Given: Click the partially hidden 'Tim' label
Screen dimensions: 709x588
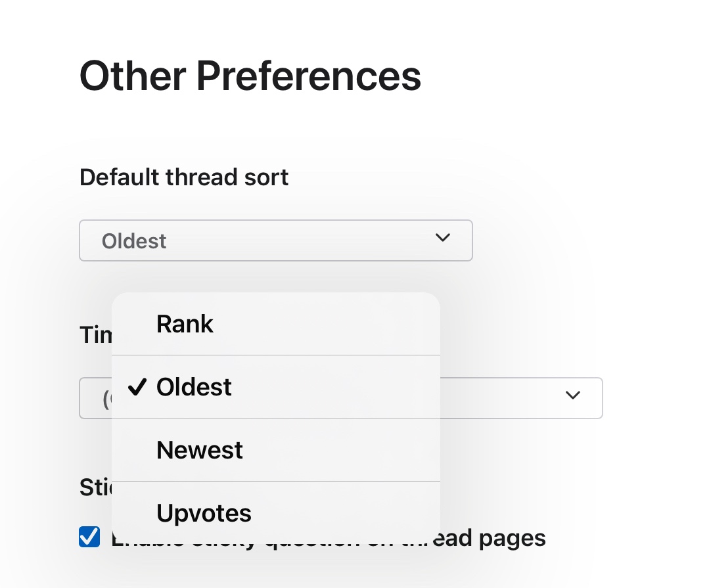Looking at the screenshot, I should (96, 334).
